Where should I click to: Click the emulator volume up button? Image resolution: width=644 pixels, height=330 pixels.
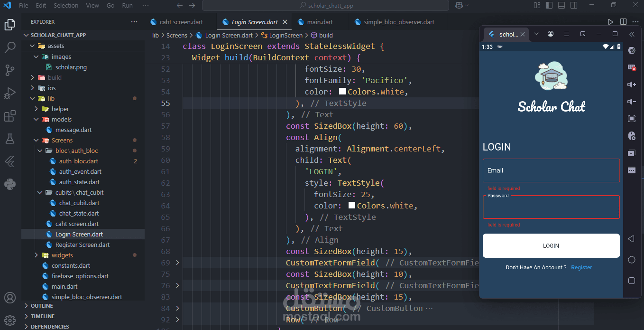pos(632,85)
